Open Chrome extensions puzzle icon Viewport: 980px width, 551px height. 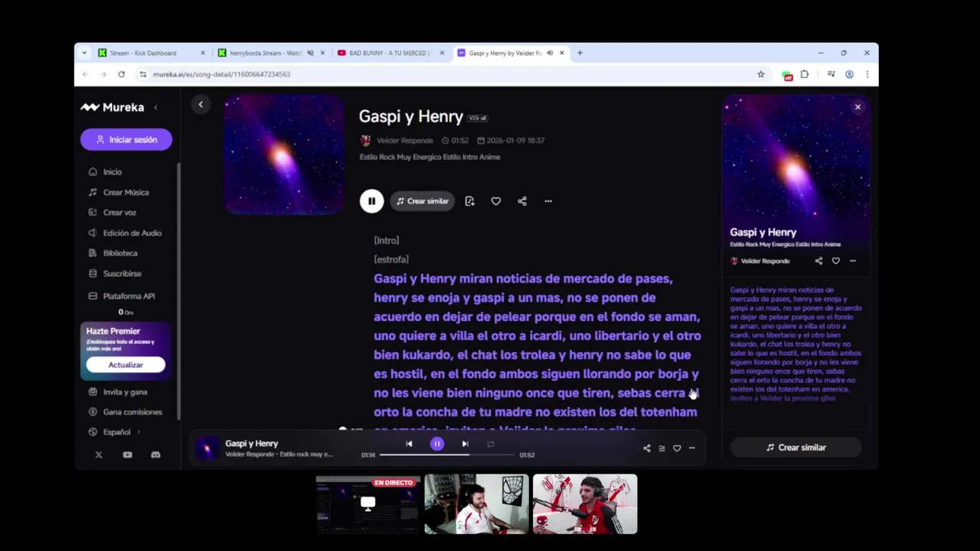[x=805, y=74]
